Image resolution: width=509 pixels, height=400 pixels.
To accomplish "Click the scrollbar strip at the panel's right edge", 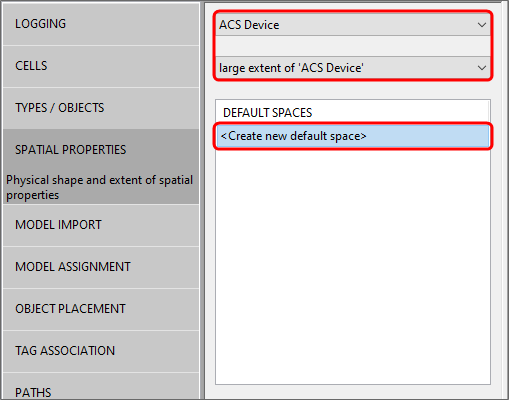I will pos(504,200).
